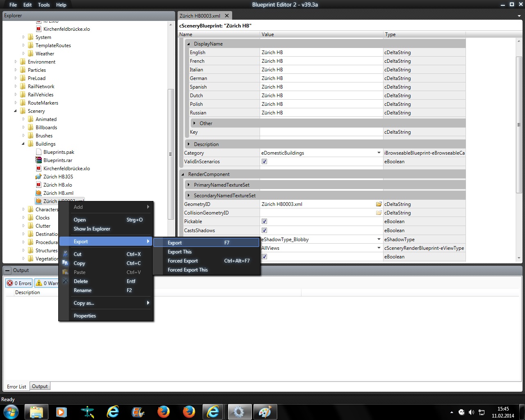
Task: Click the Zürich HB.IGS file icon
Action: tap(39, 177)
